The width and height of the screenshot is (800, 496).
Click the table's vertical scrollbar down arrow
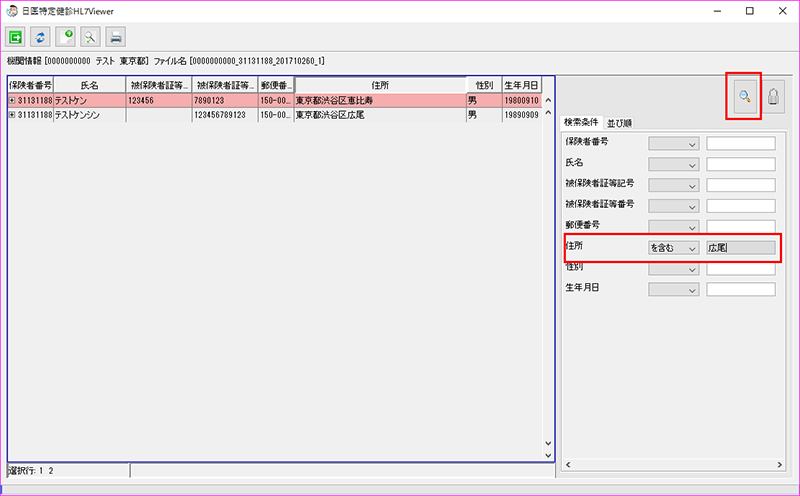click(547, 444)
